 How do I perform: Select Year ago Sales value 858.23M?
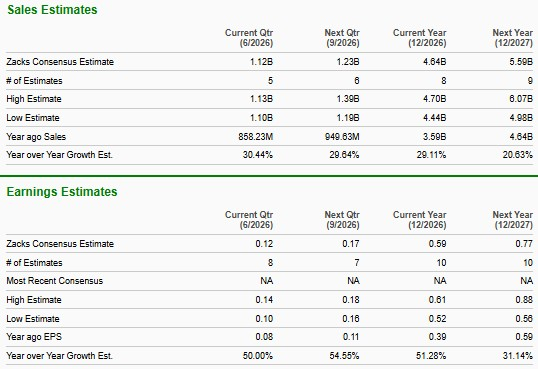[256, 137]
